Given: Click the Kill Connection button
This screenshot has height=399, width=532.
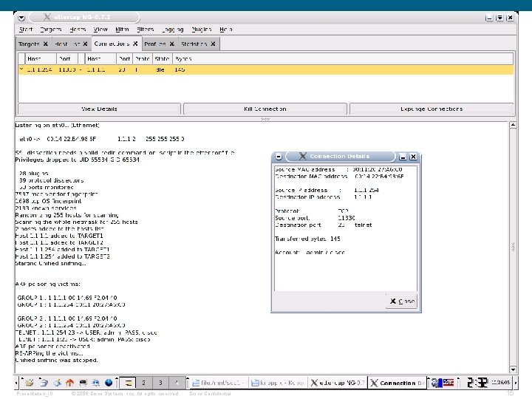Looking at the screenshot, I should (265, 109).
